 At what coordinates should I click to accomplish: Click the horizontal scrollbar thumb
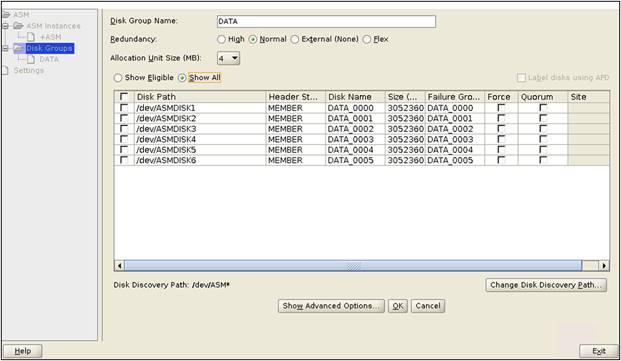tap(353, 266)
